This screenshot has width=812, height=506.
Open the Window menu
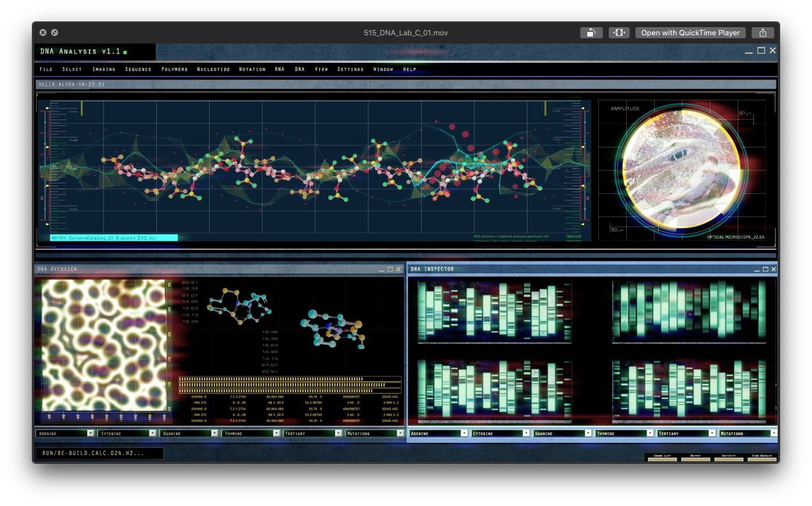[x=383, y=69]
